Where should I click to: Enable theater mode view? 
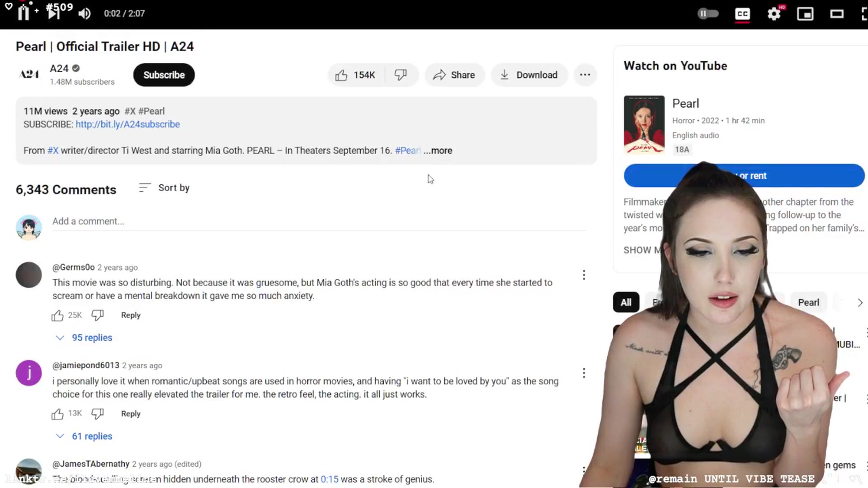point(837,14)
